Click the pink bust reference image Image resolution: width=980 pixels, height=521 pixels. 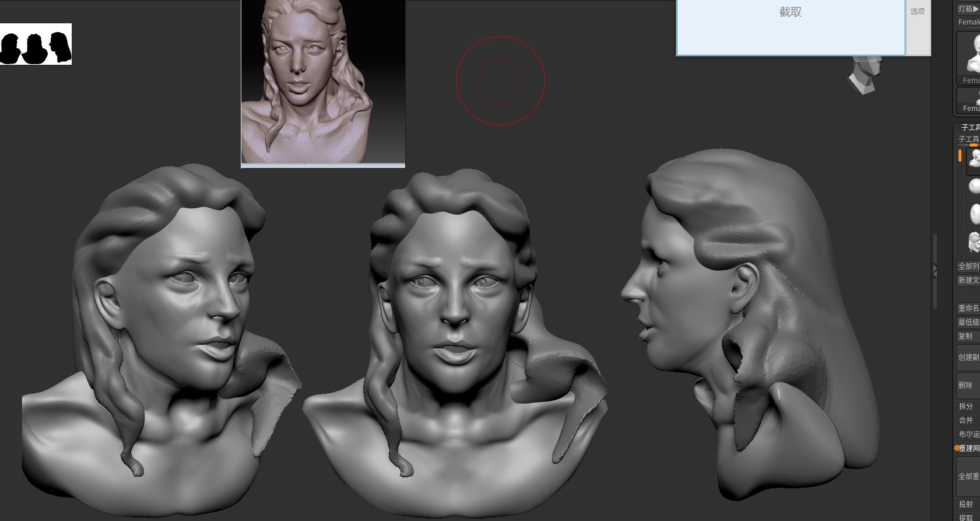[x=323, y=83]
